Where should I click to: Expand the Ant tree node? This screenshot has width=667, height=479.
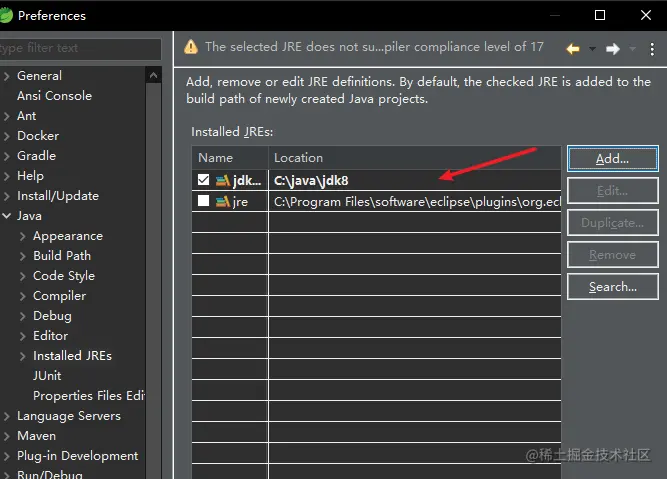[x=6, y=116]
